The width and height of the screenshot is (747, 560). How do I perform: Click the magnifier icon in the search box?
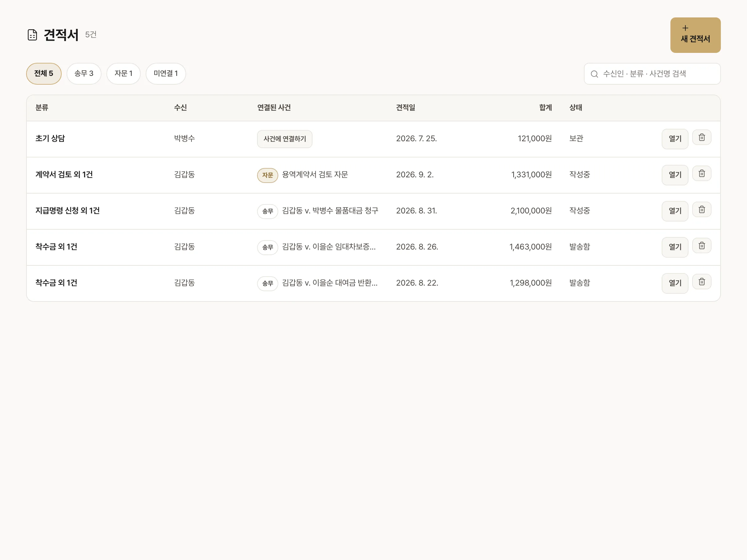[594, 74]
